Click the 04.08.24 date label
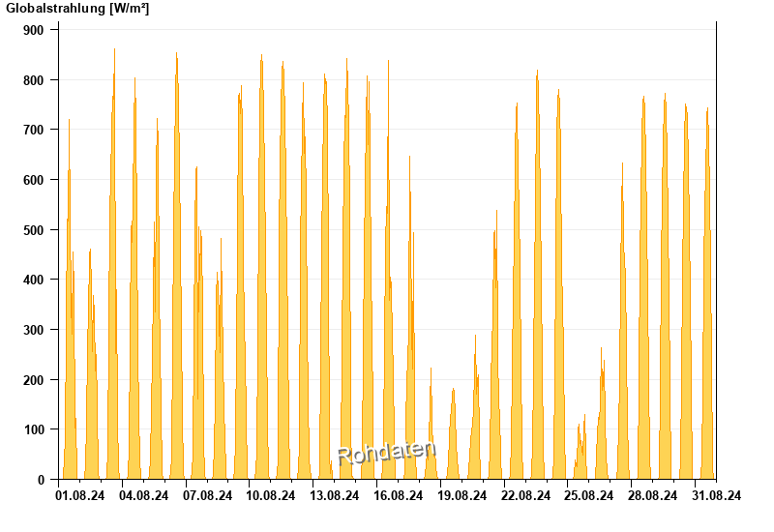Screen dimensions: 774x532 click(x=143, y=496)
